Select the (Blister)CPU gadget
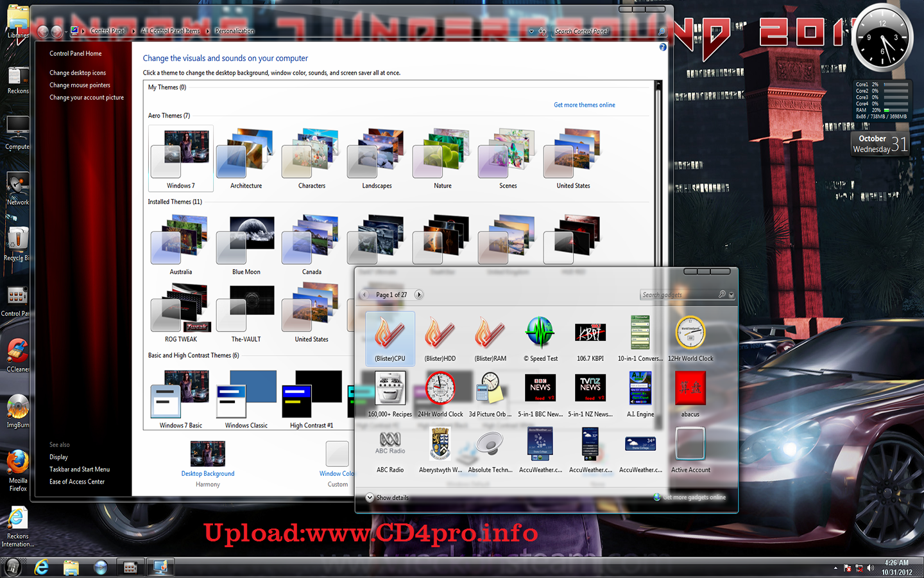This screenshot has height=578, width=924. click(x=390, y=338)
